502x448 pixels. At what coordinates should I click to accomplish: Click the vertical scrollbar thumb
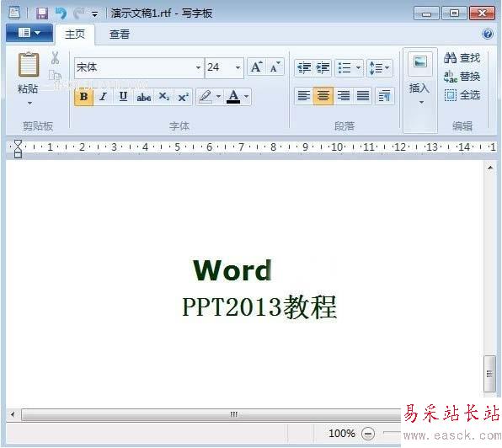pos(489,373)
